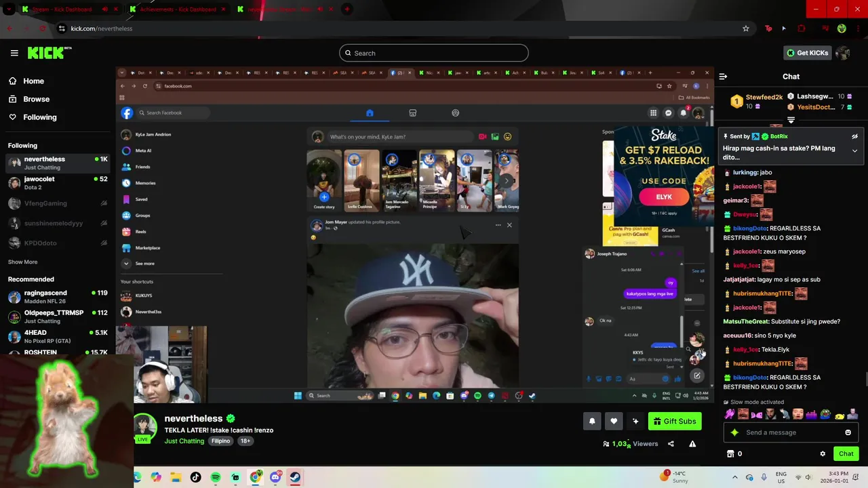Viewport: 868px width, 488px height.
Task: Select the nevertheless channel in Following list
Action: point(58,163)
